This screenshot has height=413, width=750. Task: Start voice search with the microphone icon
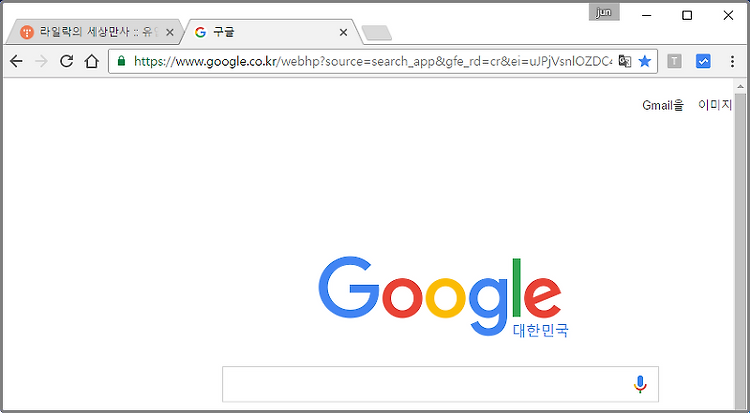click(x=640, y=384)
